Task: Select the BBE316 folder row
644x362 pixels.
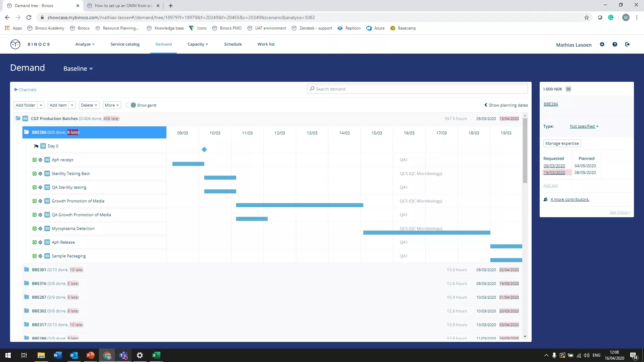Action: pos(272,284)
